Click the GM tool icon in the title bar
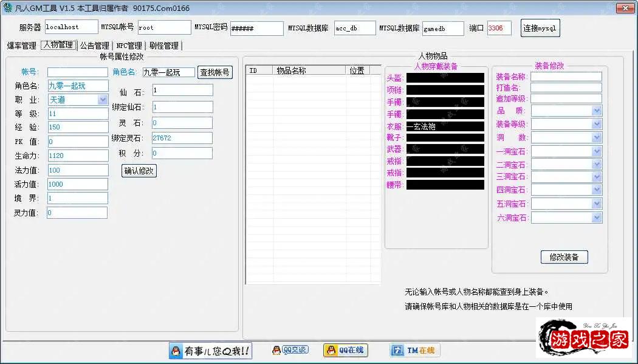The height and width of the screenshot is (364, 638). [7, 7]
